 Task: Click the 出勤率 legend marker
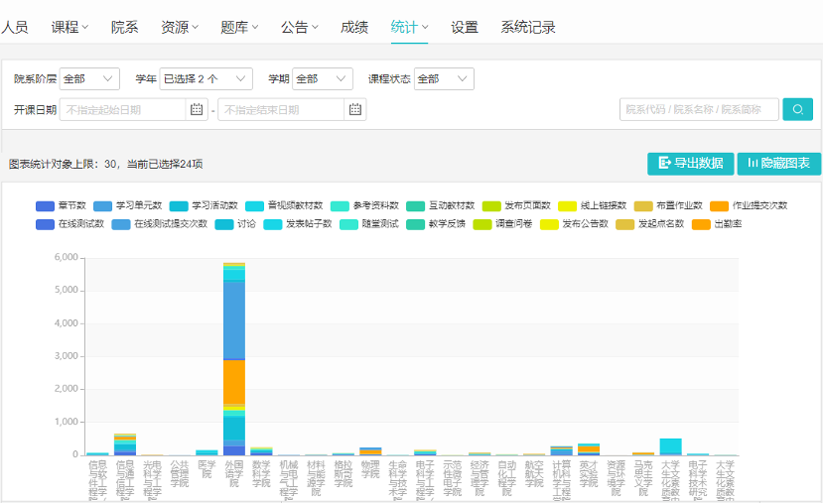coord(701,224)
